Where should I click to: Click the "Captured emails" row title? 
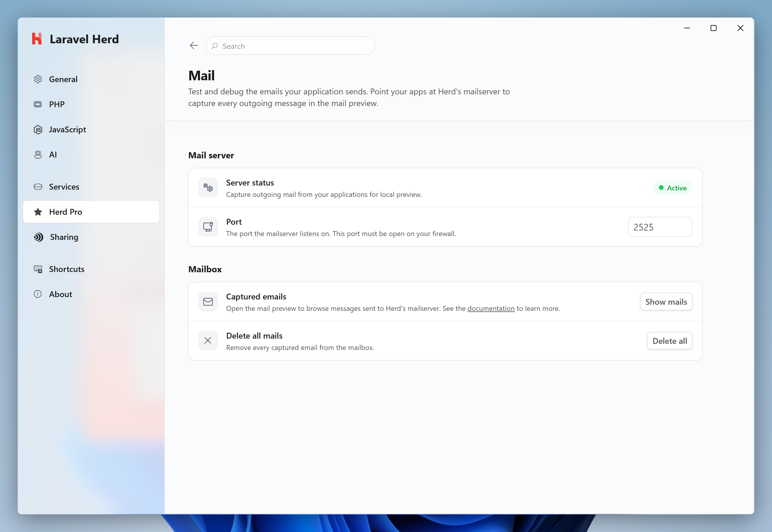[x=256, y=297]
